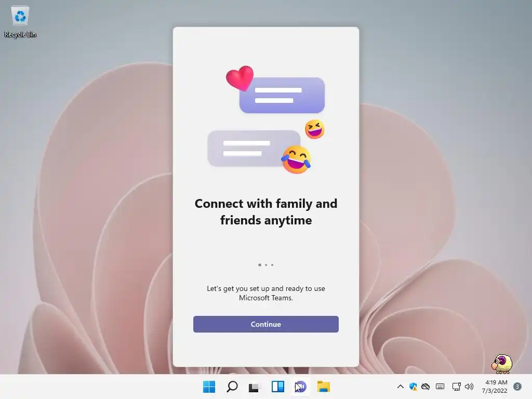Open File Explorer from the taskbar

323,387
